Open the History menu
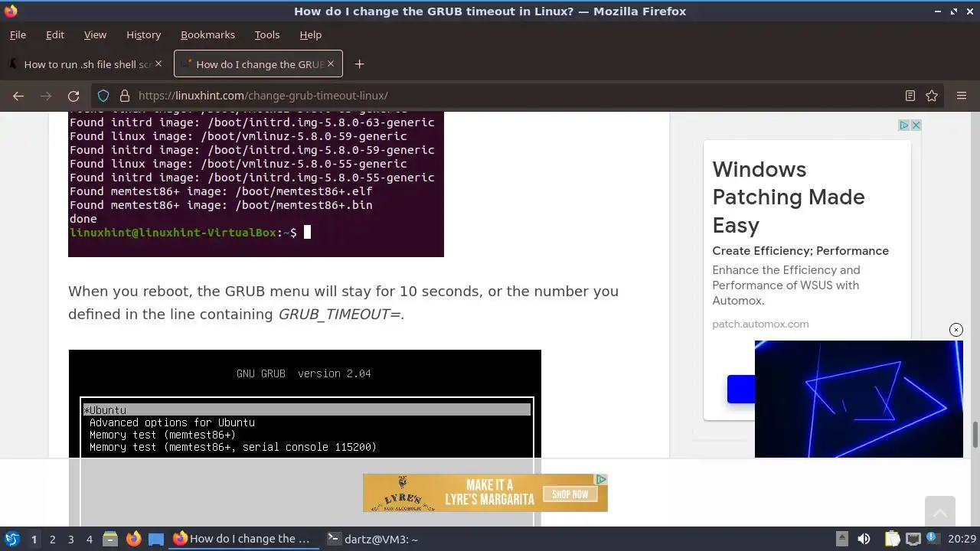980x551 pixels. (x=143, y=34)
